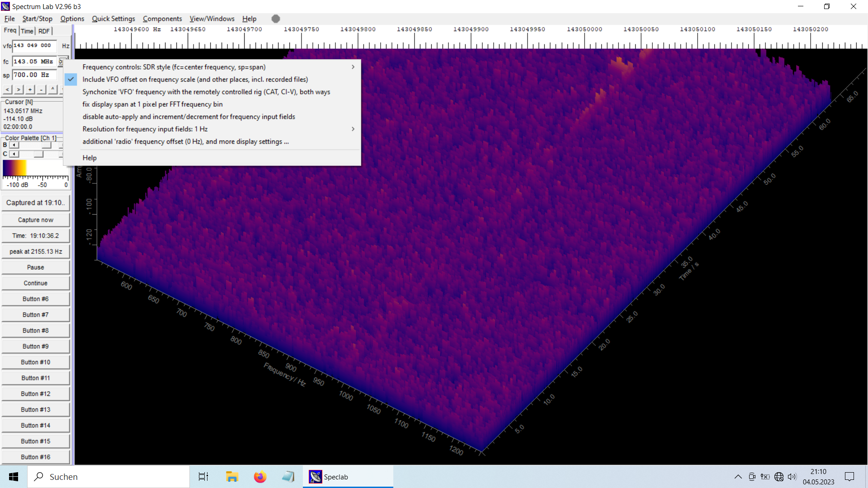This screenshot has width=868, height=488.
Task: Open the Components menu
Action: (x=162, y=19)
